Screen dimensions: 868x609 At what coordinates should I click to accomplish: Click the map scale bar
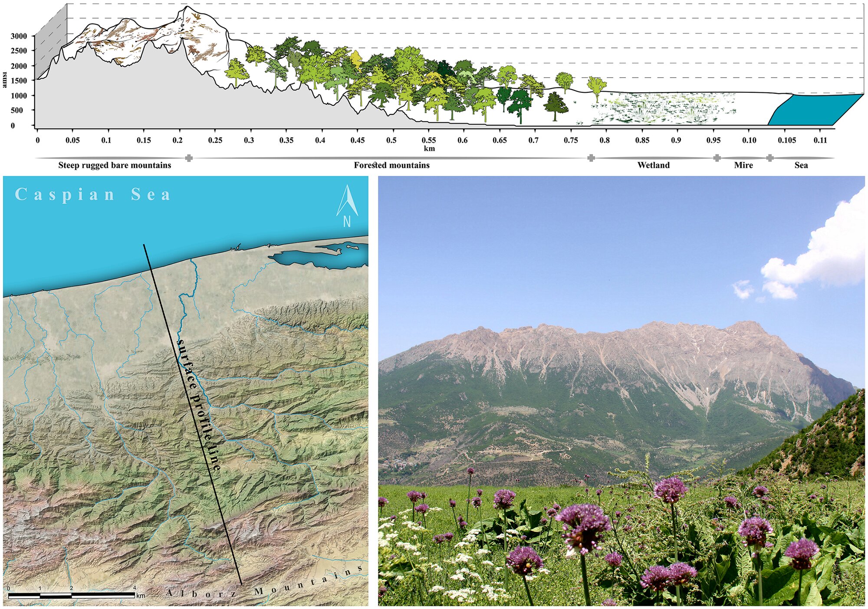[72, 596]
